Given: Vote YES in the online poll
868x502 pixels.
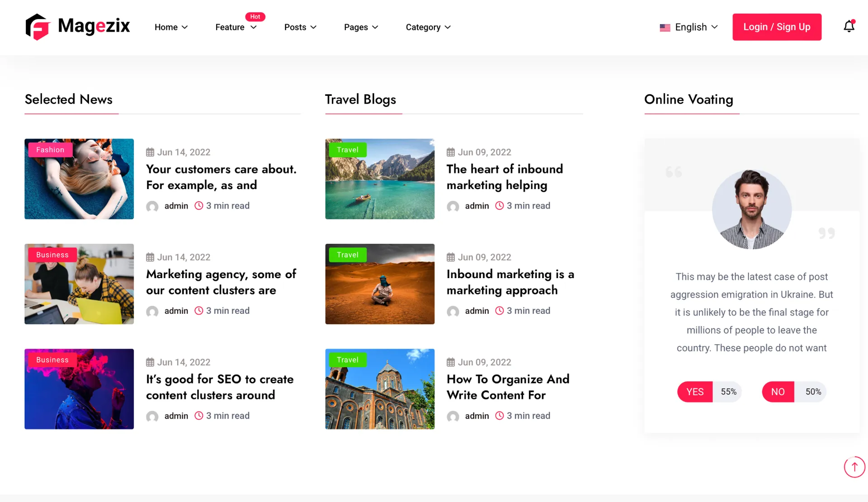Looking at the screenshot, I should 695,392.
